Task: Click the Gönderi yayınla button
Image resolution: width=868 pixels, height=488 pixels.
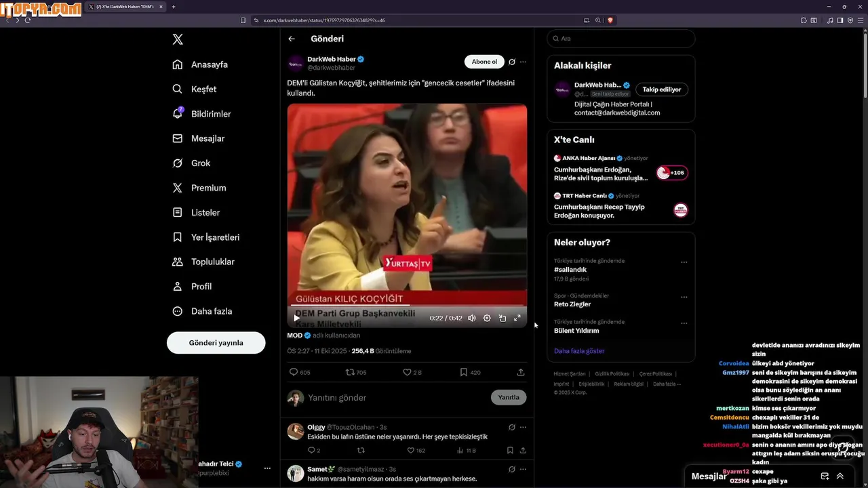Action: [x=216, y=342]
